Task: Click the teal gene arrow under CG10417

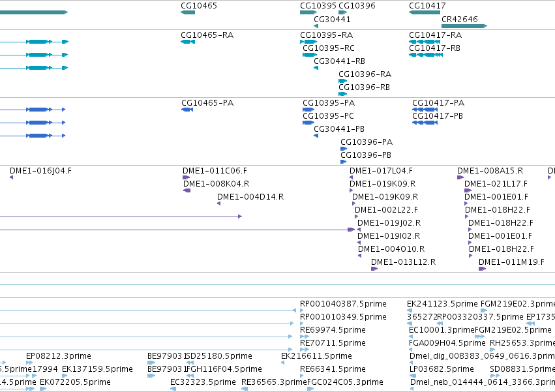Action: click(x=425, y=12)
